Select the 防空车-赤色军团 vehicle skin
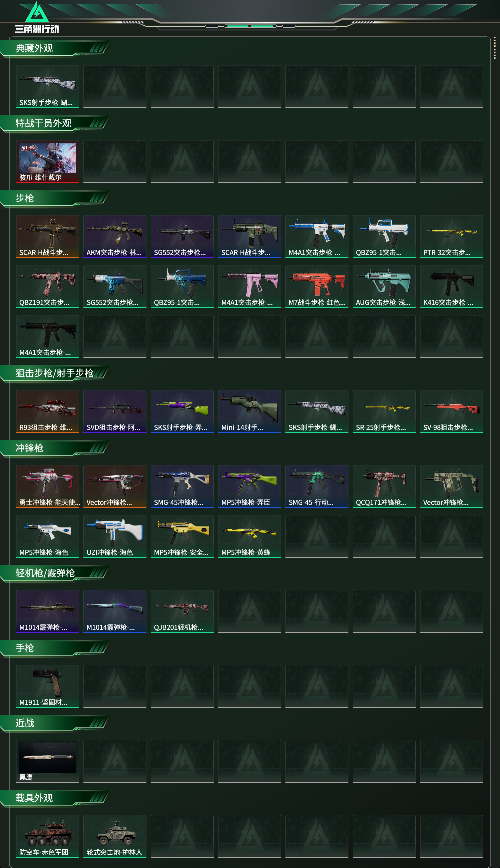Image resolution: width=500 pixels, height=868 pixels. 47,836
